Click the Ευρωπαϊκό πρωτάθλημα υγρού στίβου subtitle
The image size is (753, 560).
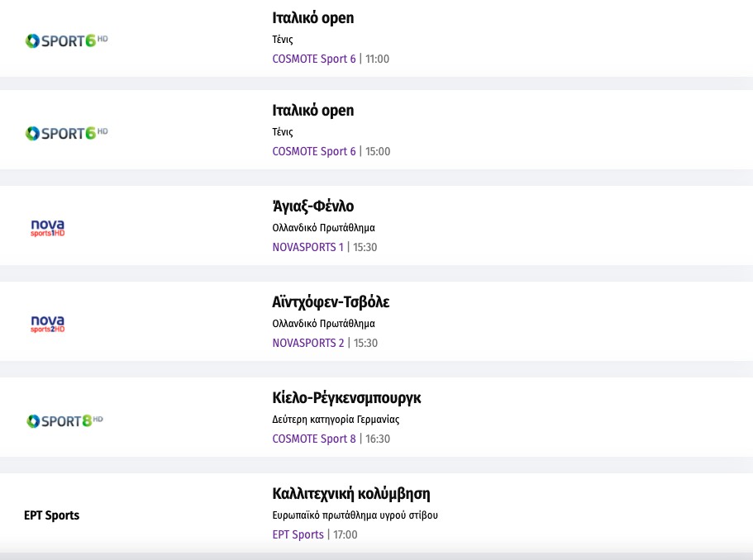pos(355,515)
